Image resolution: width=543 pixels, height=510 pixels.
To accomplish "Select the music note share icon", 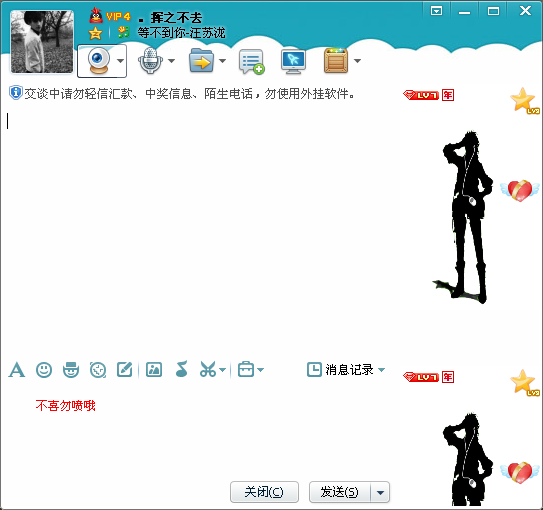I will coord(181,369).
